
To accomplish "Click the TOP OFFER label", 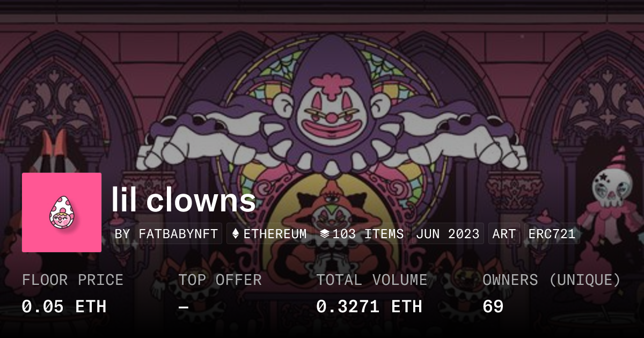I will tap(220, 280).
